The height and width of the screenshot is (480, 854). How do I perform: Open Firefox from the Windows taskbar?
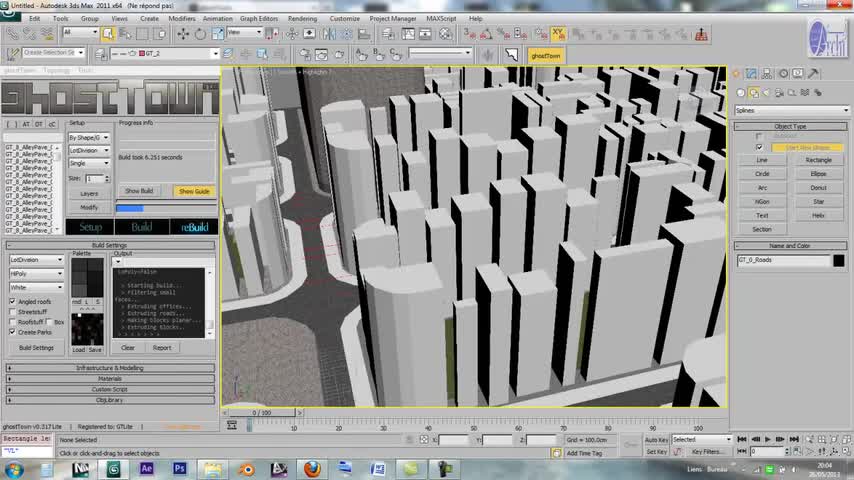[311, 468]
